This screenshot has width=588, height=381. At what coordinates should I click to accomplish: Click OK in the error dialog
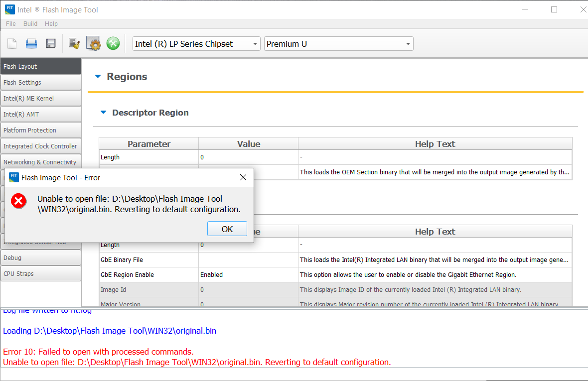(x=227, y=229)
